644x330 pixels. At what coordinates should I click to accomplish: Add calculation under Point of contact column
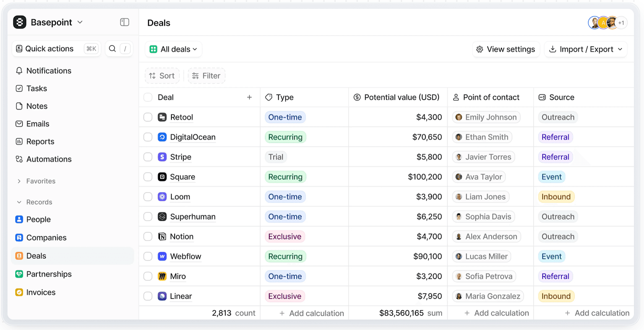pyautogui.click(x=497, y=313)
